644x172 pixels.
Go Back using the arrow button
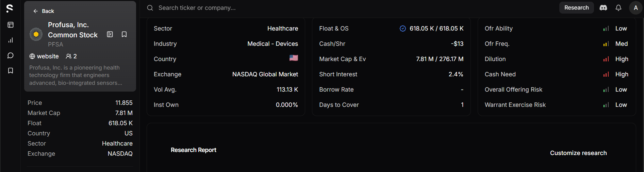(x=44, y=11)
